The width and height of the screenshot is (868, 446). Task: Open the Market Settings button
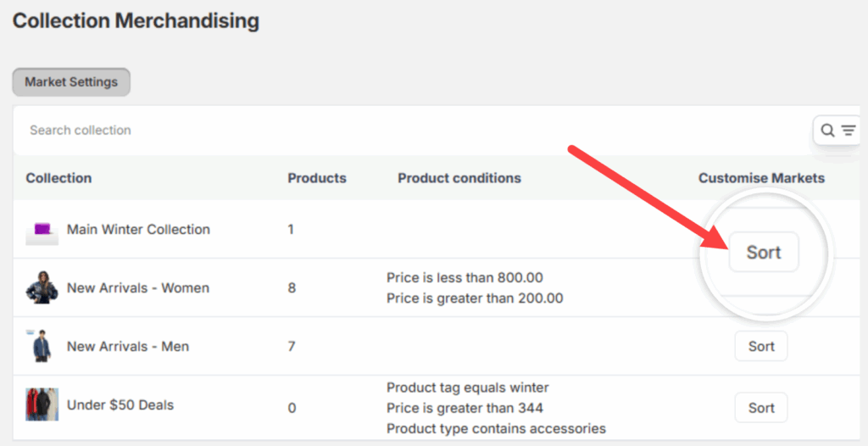(71, 82)
